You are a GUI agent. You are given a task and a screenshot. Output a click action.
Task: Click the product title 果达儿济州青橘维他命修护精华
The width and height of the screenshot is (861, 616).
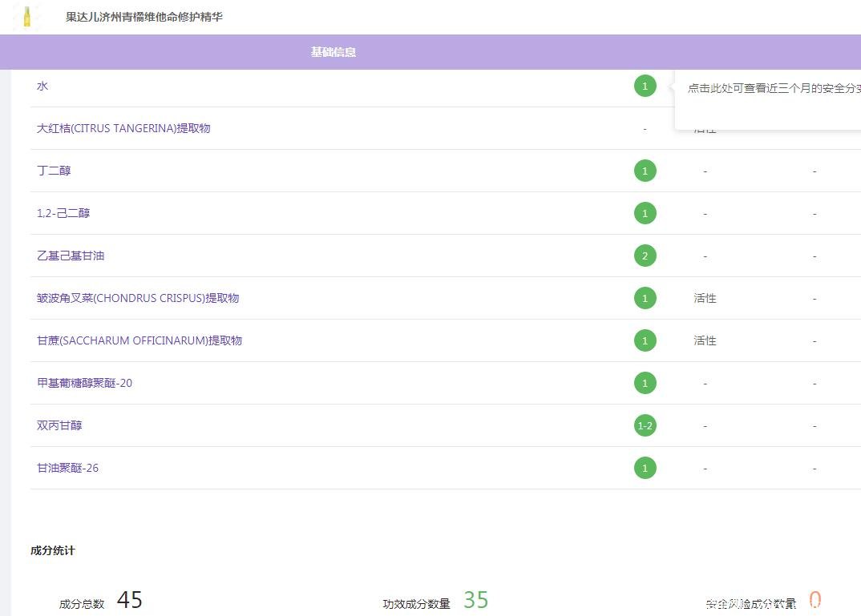[144, 17]
